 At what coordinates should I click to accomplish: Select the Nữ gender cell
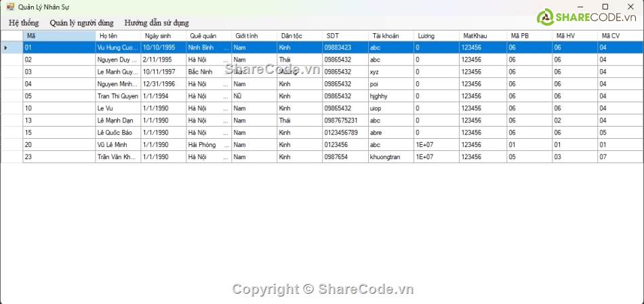coord(254,96)
